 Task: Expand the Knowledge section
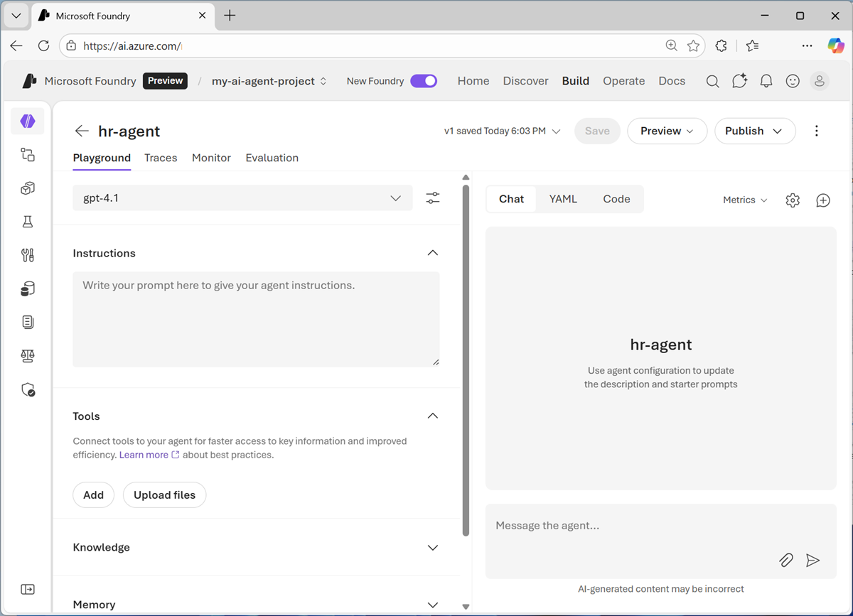coord(432,547)
